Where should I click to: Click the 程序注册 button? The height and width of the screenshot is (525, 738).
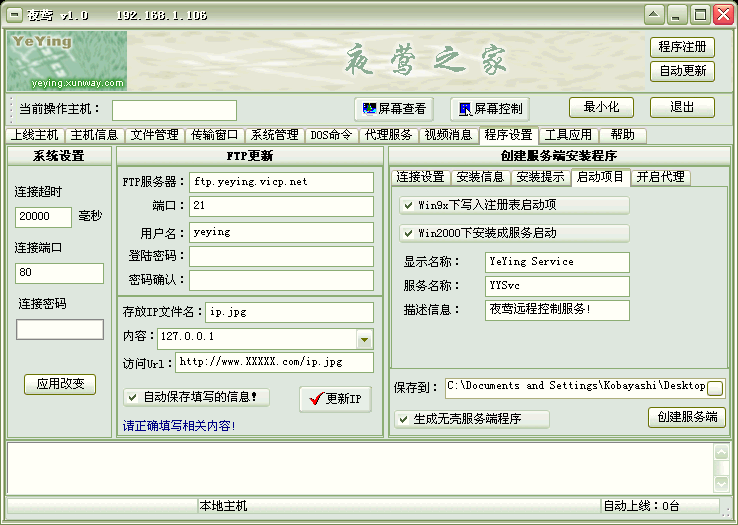(x=683, y=47)
